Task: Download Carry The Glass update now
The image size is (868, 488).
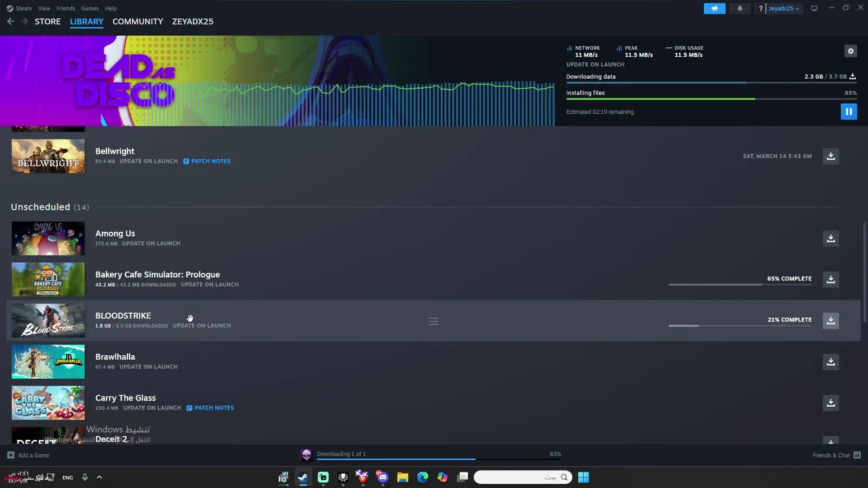Action: 831,403
